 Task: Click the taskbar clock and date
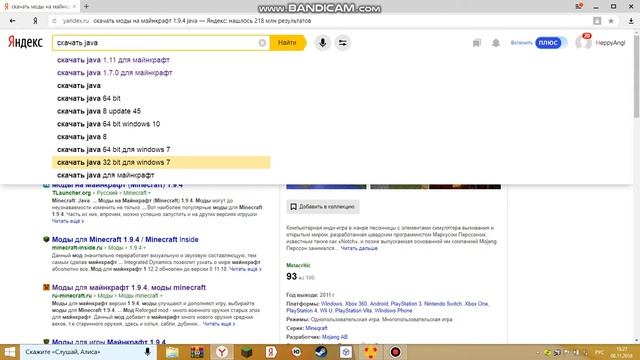point(622,352)
